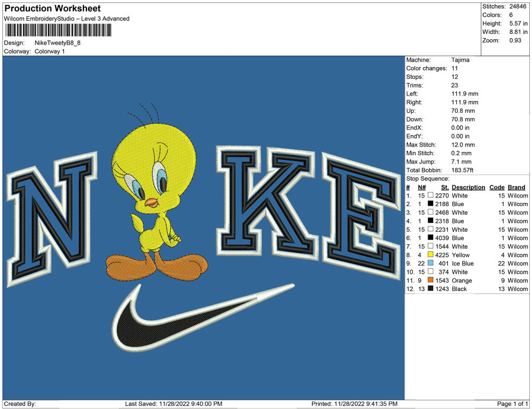Click the "Stops:" label
532x409 pixels.
[415, 77]
